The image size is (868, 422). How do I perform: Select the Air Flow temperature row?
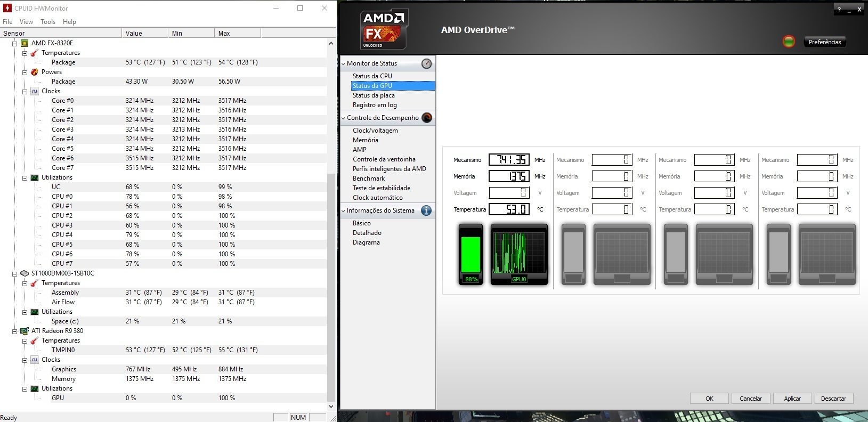point(164,302)
